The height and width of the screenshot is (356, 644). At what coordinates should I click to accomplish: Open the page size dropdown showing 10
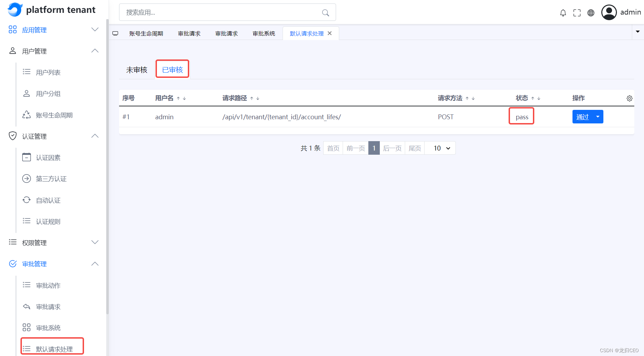coord(440,148)
